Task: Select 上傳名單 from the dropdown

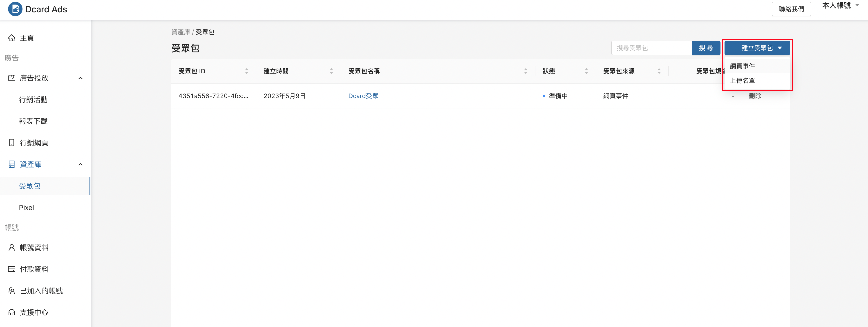Action: (x=757, y=81)
